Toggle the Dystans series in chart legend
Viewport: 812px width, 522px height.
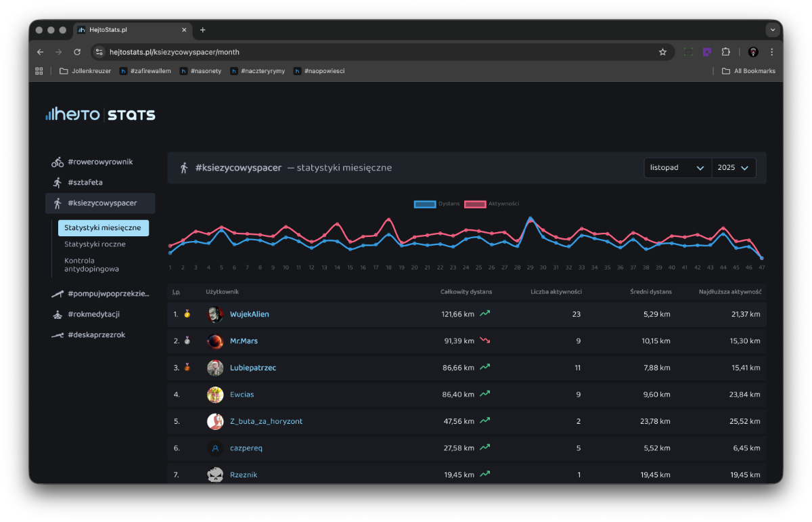pos(424,204)
